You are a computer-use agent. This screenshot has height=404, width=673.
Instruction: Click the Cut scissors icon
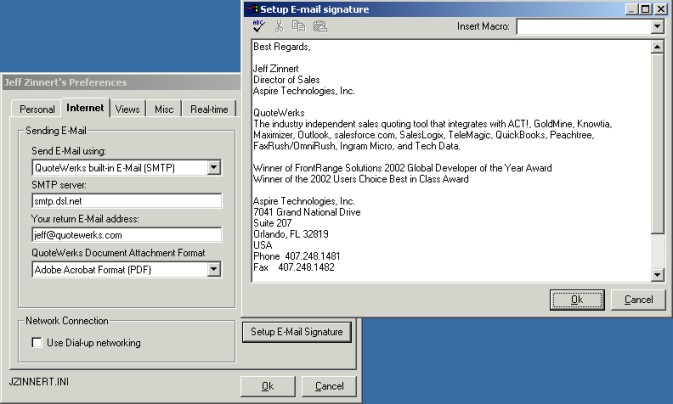(x=278, y=27)
